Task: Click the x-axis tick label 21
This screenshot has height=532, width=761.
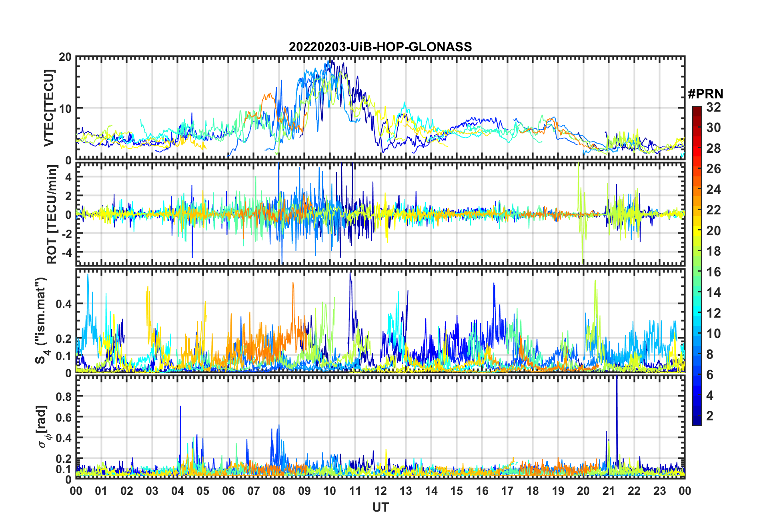Action: tap(609, 491)
